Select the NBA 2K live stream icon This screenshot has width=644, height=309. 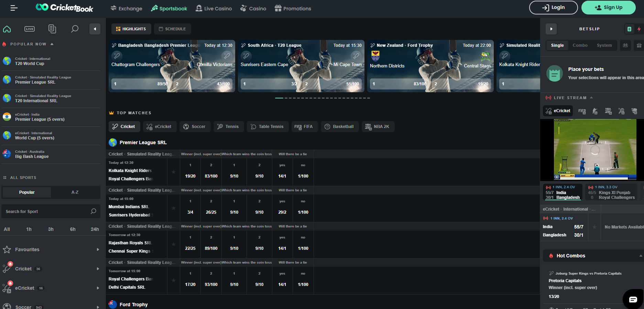point(608,111)
